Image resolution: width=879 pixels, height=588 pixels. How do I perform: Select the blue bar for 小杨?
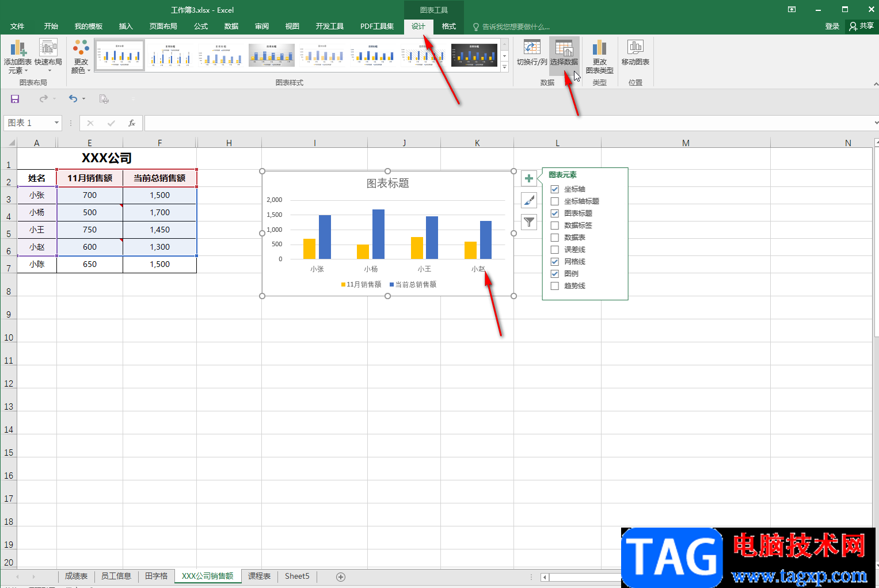point(378,234)
